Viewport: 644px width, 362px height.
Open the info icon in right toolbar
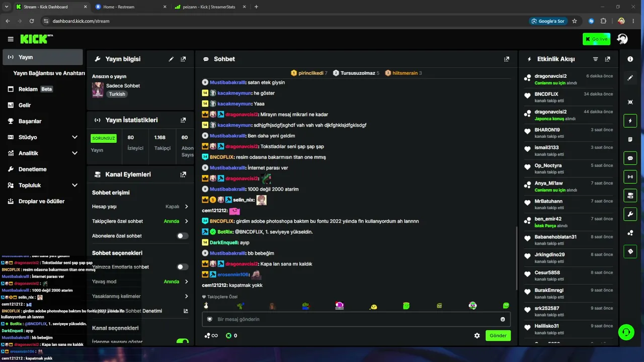pos(630,59)
